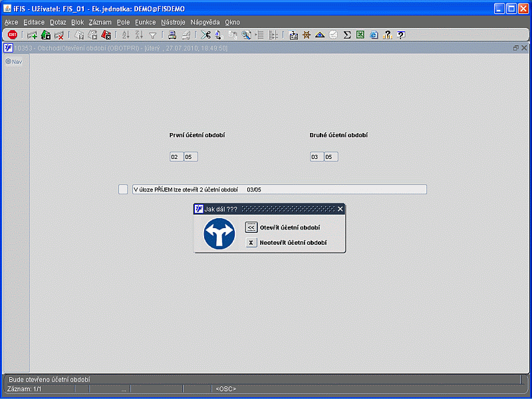Toggle the checkbox beside the PŘÍJEM message
The image size is (532, 399).
tap(123, 190)
